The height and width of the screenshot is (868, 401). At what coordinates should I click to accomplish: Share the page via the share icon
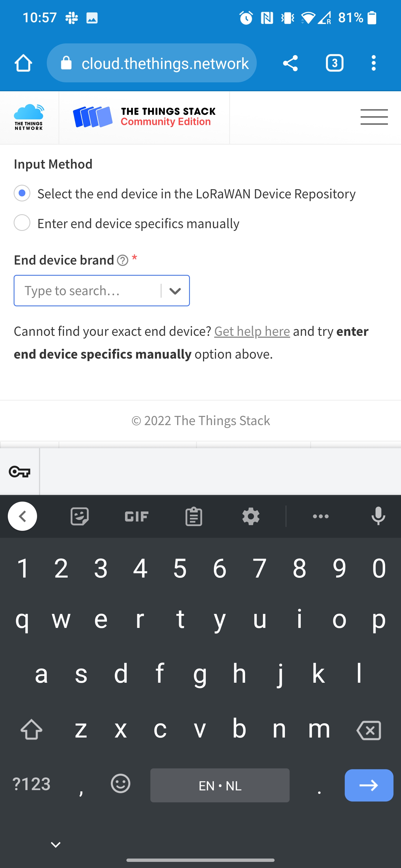[x=290, y=63]
